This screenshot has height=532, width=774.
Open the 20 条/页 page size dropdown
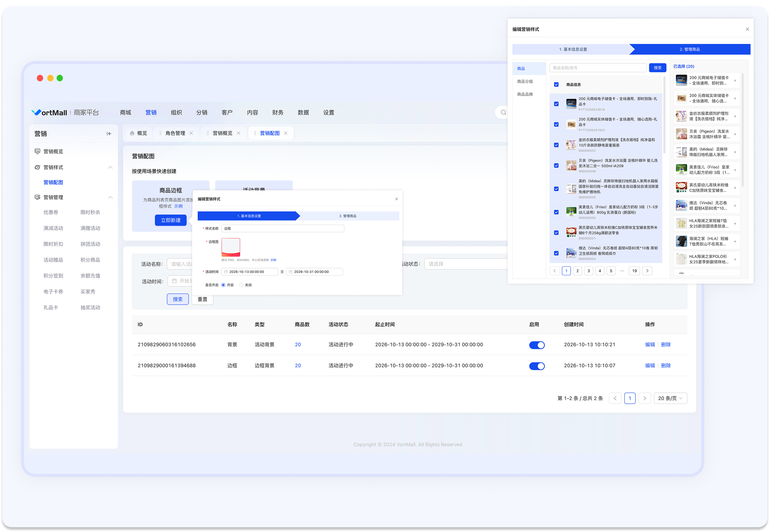(x=671, y=398)
